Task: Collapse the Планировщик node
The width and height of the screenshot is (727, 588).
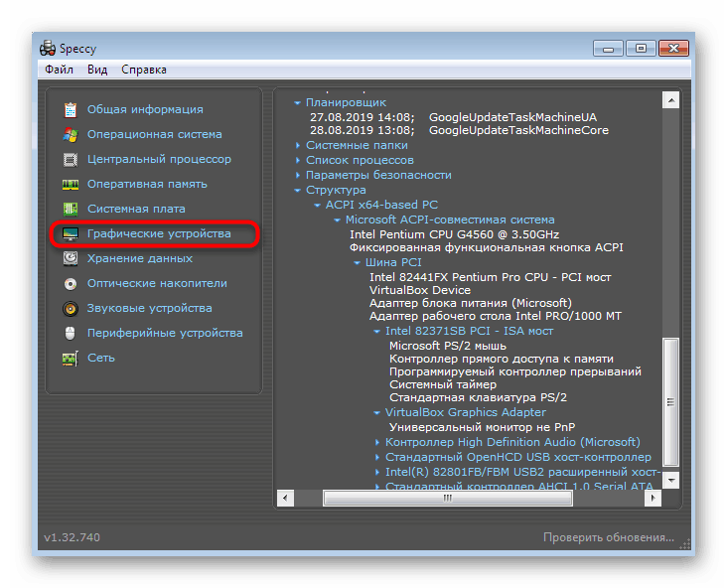Action: (297, 103)
